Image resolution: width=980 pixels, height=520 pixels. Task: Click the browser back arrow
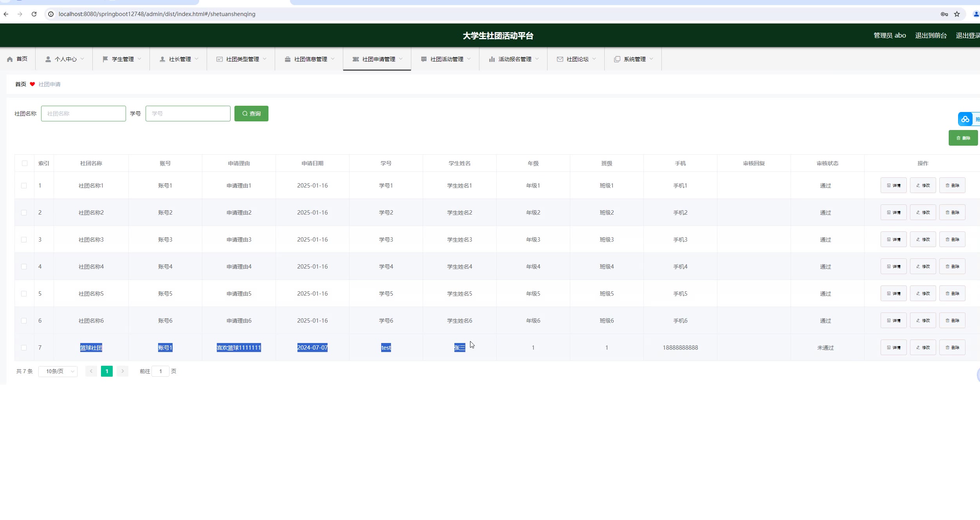point(6,14)
